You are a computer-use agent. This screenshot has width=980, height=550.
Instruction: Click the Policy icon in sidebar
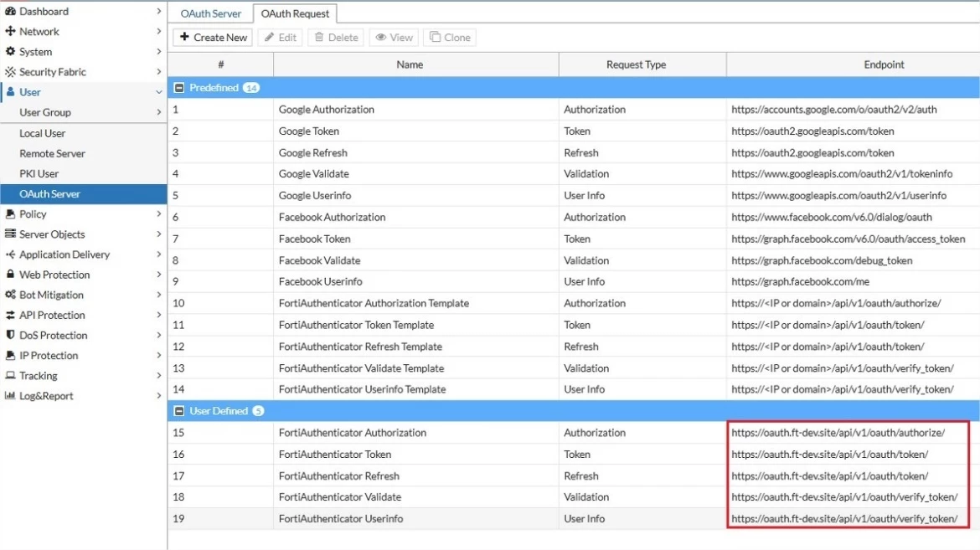tap(10, 213)
